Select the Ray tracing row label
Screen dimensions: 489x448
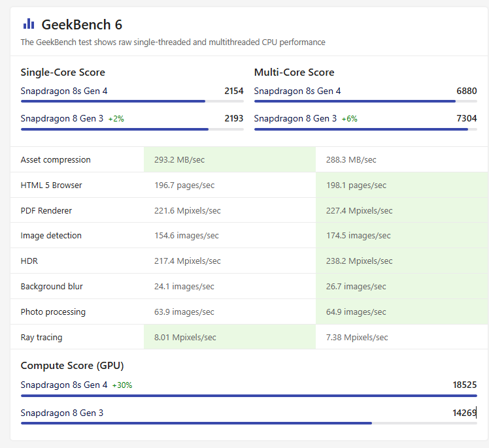coord(42,338)
